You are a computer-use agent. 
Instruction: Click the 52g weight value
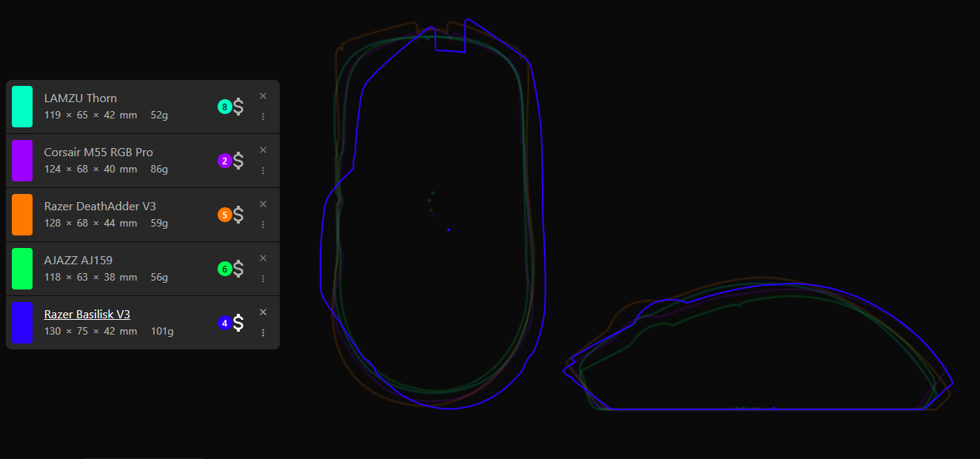pyautogui.click(x=159, y=115)
